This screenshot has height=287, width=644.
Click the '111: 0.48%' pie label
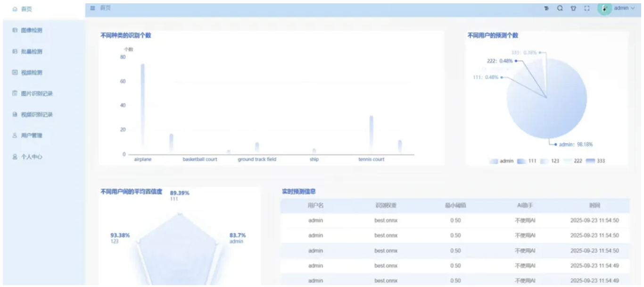pos(485,77)
